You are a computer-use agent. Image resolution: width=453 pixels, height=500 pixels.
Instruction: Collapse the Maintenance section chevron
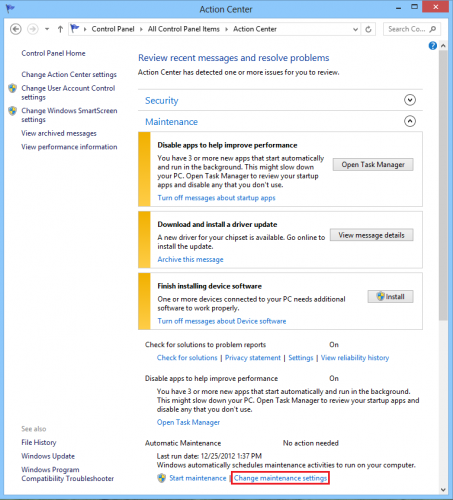(x=410, y=121)
